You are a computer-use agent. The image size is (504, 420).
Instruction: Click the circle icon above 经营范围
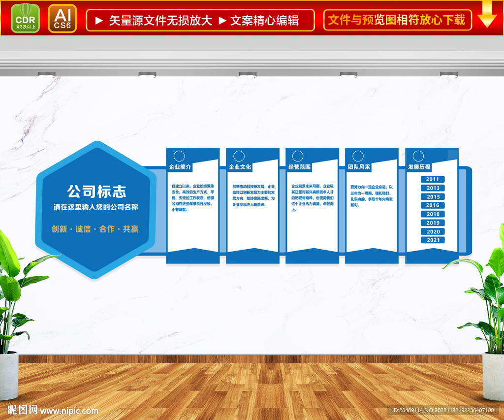click(298, 156)
